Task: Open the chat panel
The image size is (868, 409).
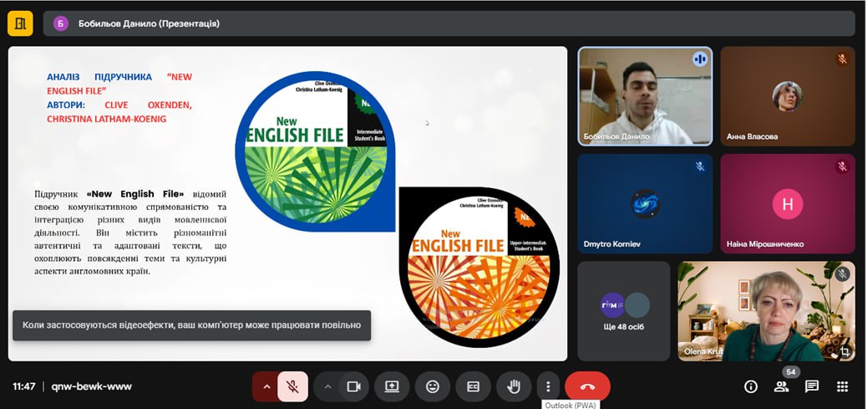Action: click(811, 386)
